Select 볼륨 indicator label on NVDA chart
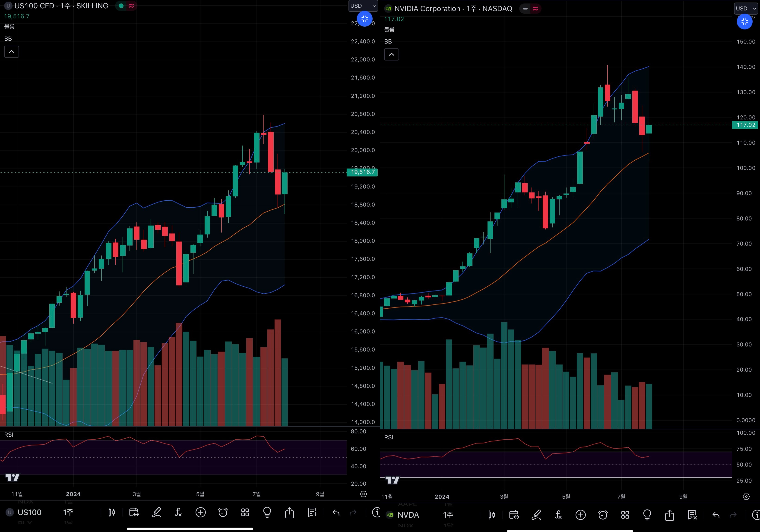The image size is (760, 532). click(389, 29)
